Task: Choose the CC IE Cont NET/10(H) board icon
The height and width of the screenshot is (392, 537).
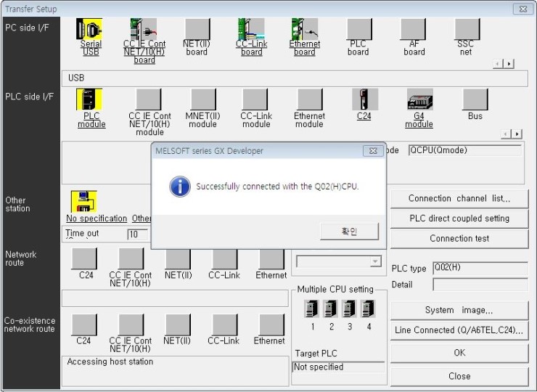Action: coord(144,29)
